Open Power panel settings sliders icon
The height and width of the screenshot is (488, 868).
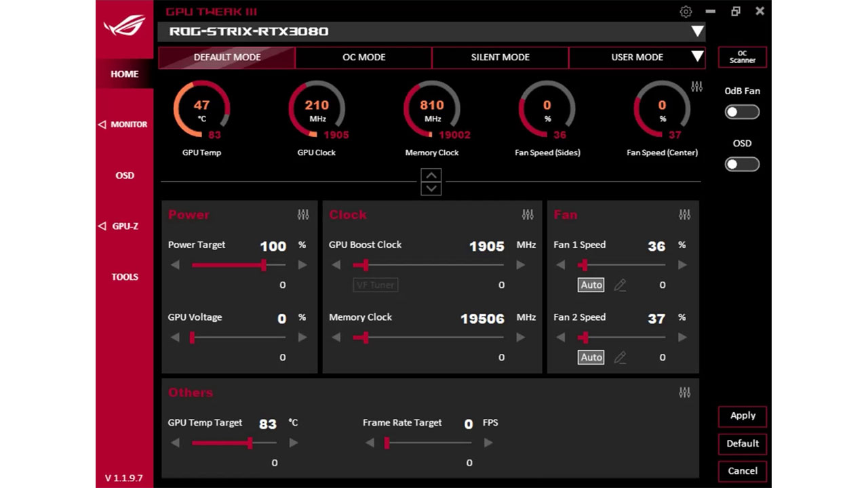point(303,215)
